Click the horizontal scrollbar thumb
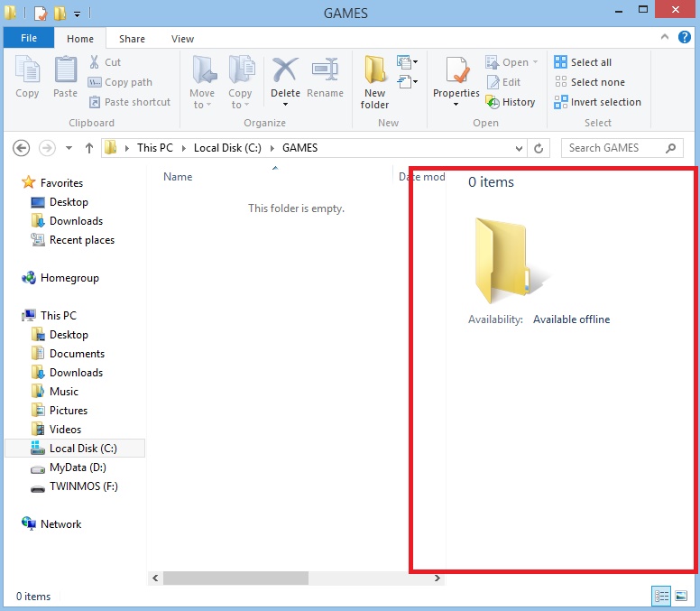Screen dimensions: 700x611 click(x=235, y=578)
